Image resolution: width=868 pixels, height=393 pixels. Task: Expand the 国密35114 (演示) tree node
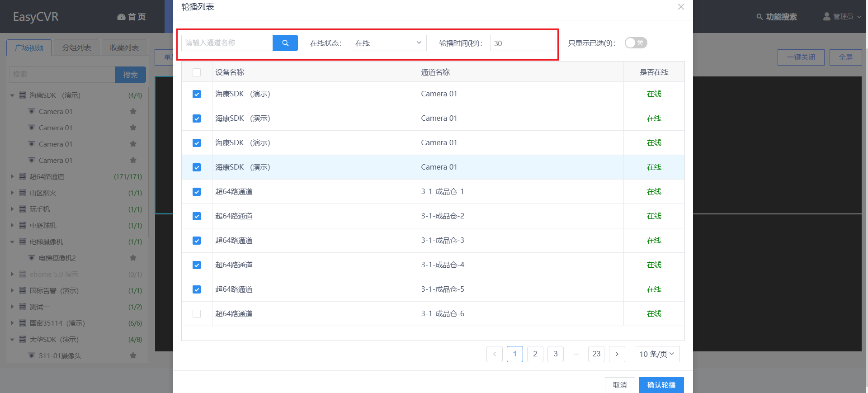tap(12, 323)
